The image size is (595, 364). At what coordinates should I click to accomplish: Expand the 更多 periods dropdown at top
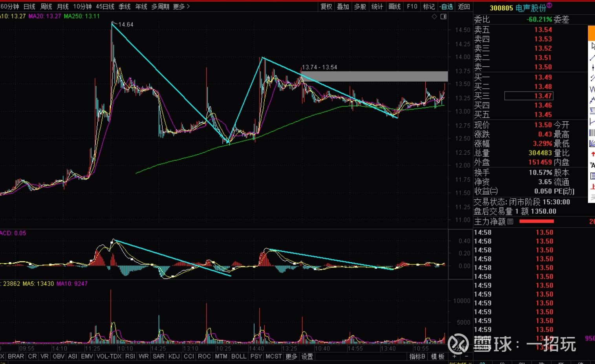181,6
